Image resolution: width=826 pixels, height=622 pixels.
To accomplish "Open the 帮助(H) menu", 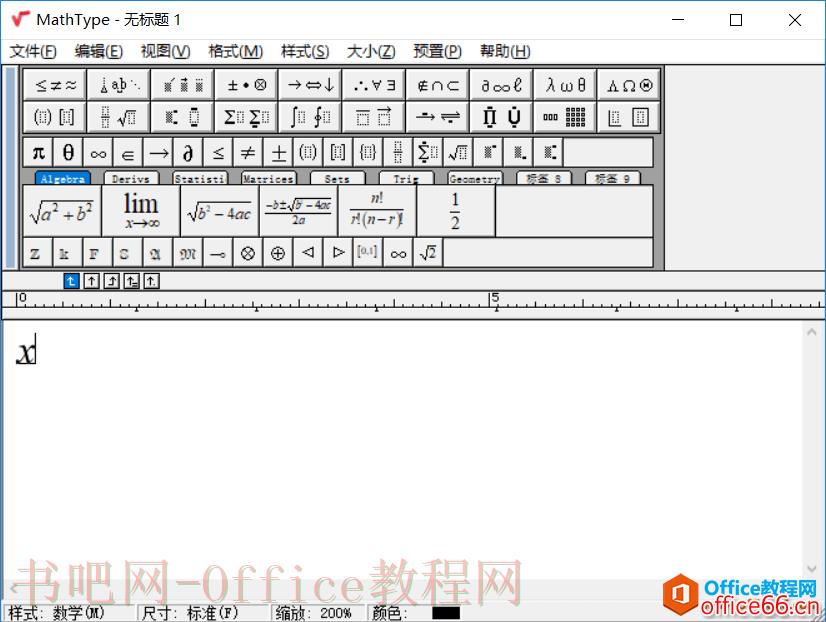I will [505, 51].
